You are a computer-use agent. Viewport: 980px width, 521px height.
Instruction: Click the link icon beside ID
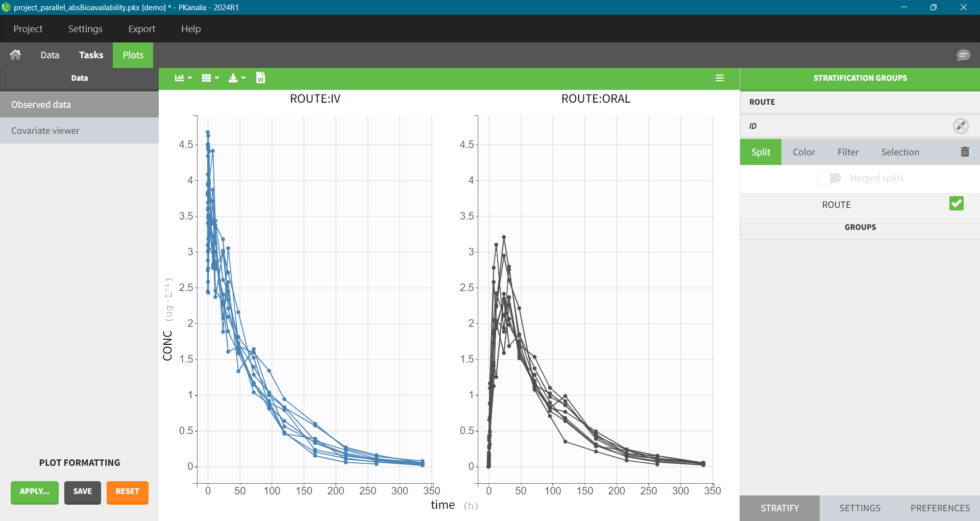click(x=961, y=126)
